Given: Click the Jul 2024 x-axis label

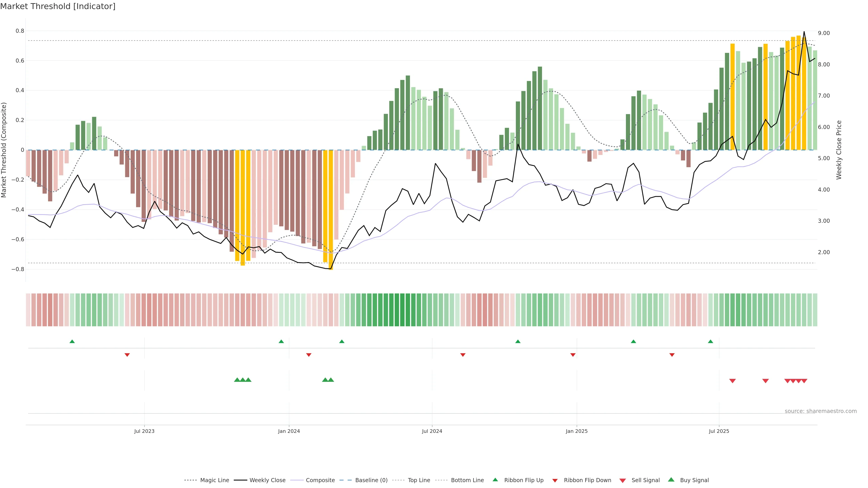Looking at the screenshot, I should [432, 431].
